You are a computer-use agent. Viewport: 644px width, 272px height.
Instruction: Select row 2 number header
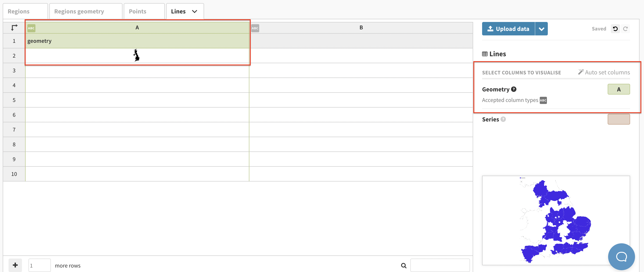point(14,55)
